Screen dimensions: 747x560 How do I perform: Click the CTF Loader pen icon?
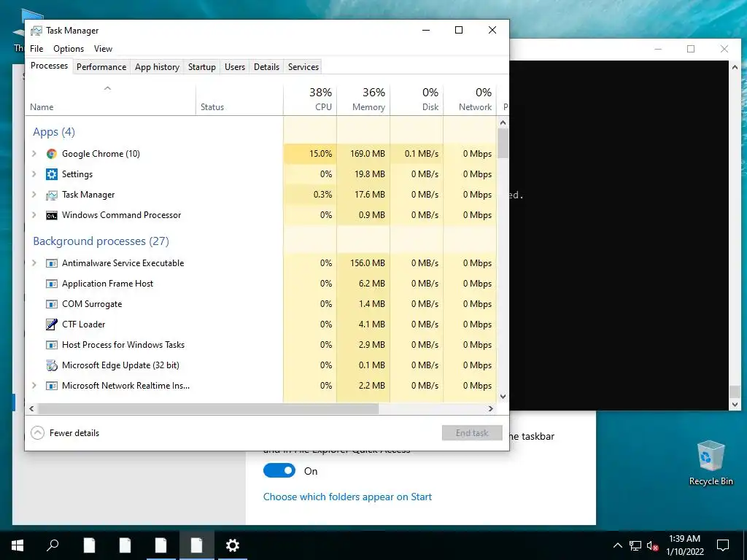pos(52,324)
